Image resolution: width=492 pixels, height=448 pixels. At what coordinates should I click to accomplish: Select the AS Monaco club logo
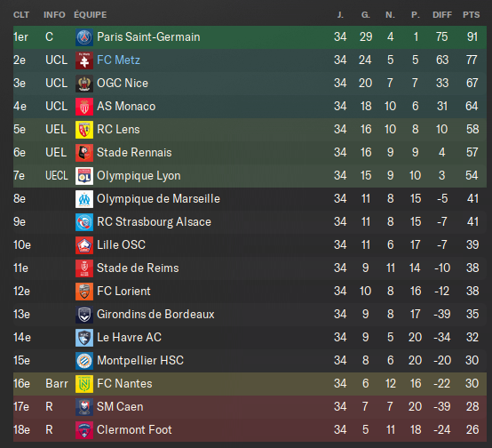(x=84, y=107)
